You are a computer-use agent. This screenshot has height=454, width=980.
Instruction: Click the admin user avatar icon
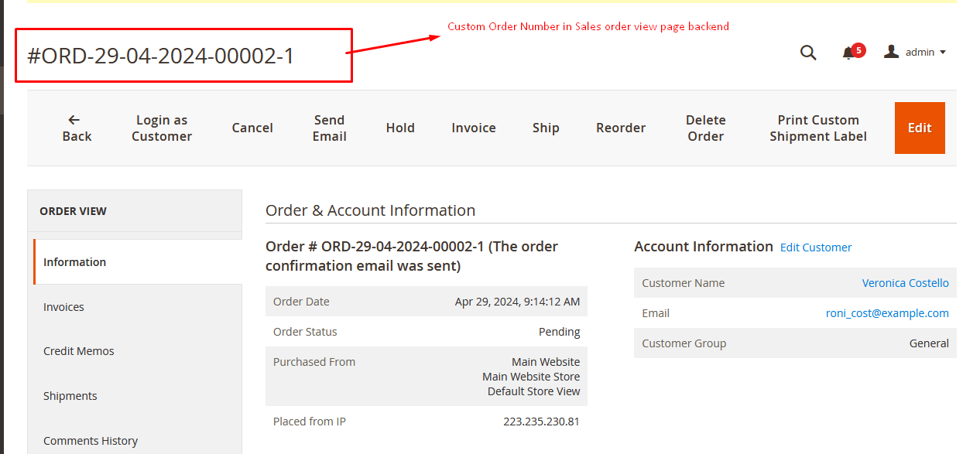coord(892,52)
